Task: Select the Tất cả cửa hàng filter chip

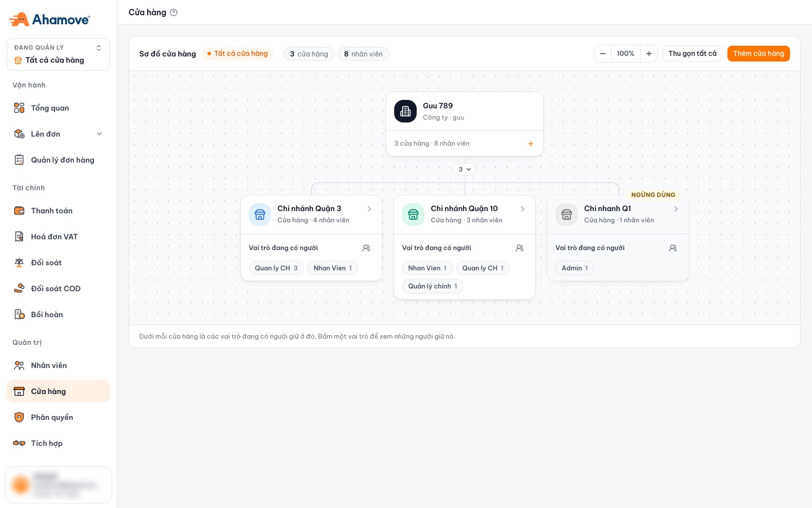Action: pyautogui.click(x=237, y=54)
